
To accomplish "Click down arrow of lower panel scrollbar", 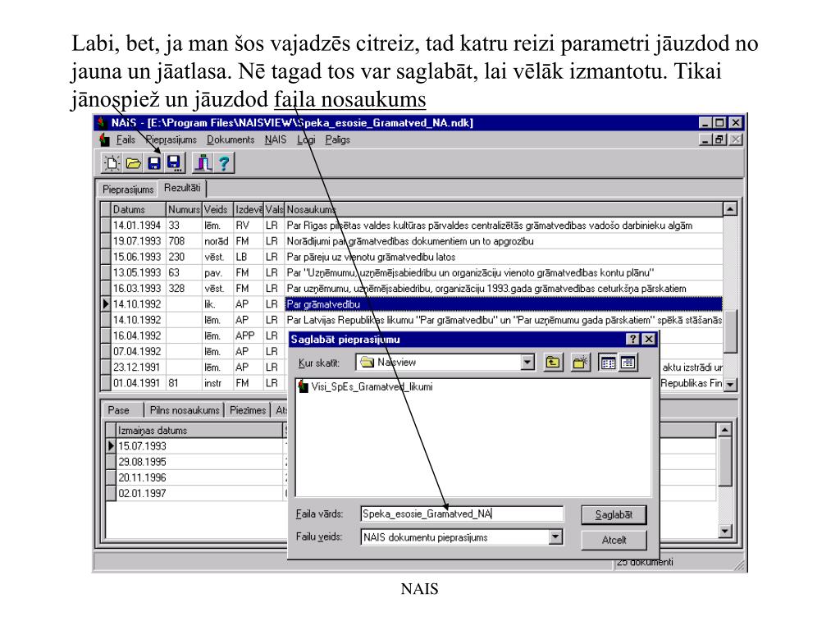I will point(724,531).
